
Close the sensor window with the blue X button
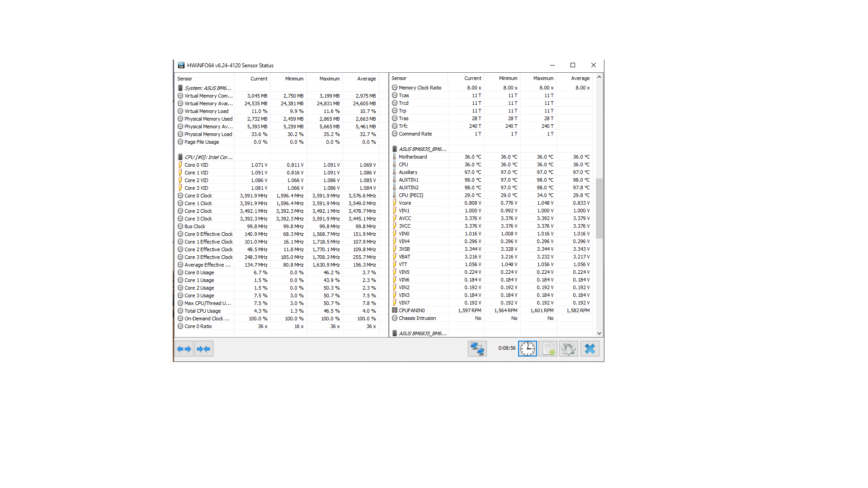tap(590, 349)
